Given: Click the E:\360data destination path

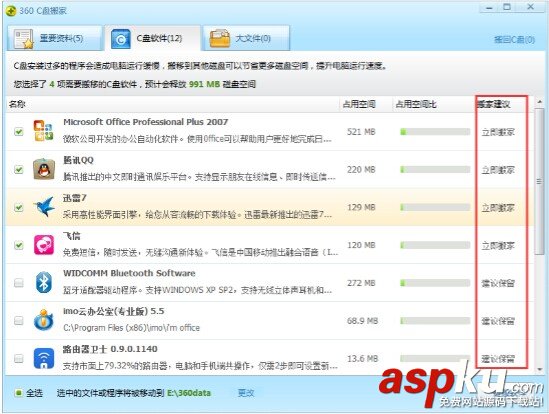Looking at the screenshot, I should 189,393.
